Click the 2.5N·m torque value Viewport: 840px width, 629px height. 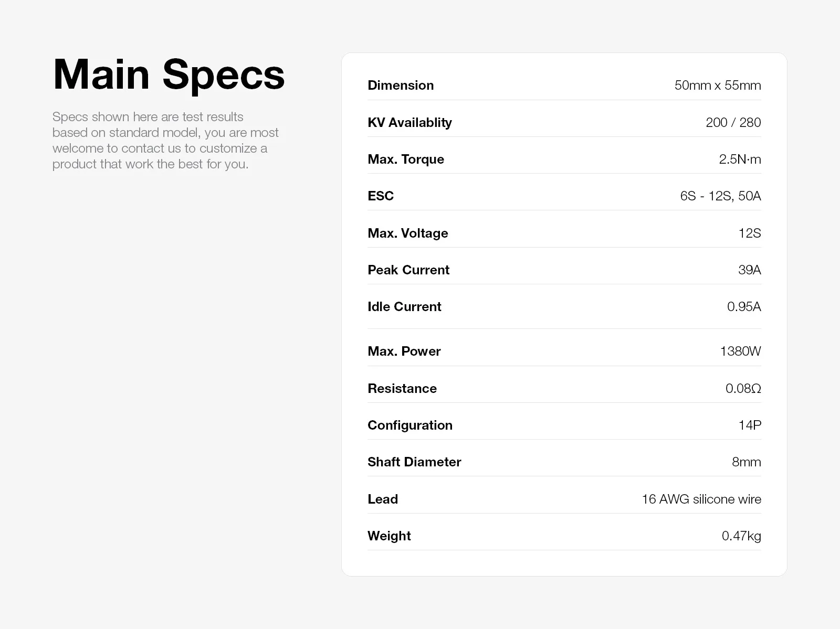739,159
